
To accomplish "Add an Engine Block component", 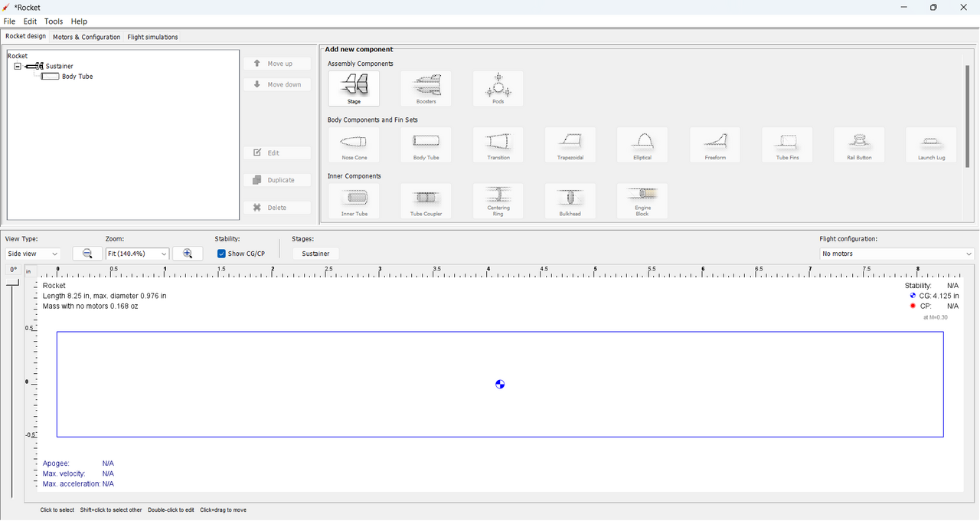I will tap(642, 201).
